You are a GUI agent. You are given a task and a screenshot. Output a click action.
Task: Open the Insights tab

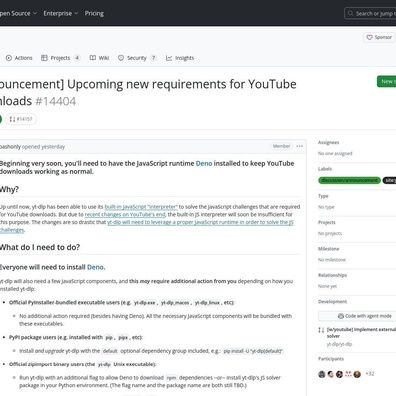click(180, 58)
